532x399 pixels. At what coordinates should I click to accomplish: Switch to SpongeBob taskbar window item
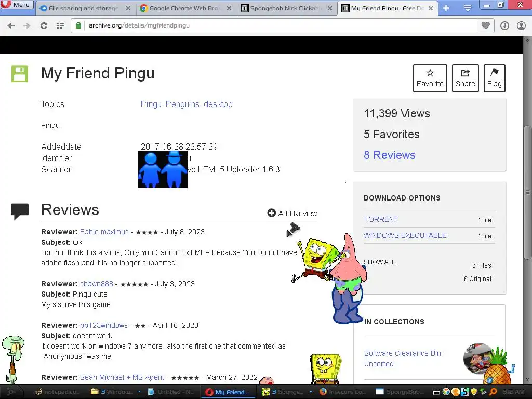pyautogui.click(x=400, y=392)
